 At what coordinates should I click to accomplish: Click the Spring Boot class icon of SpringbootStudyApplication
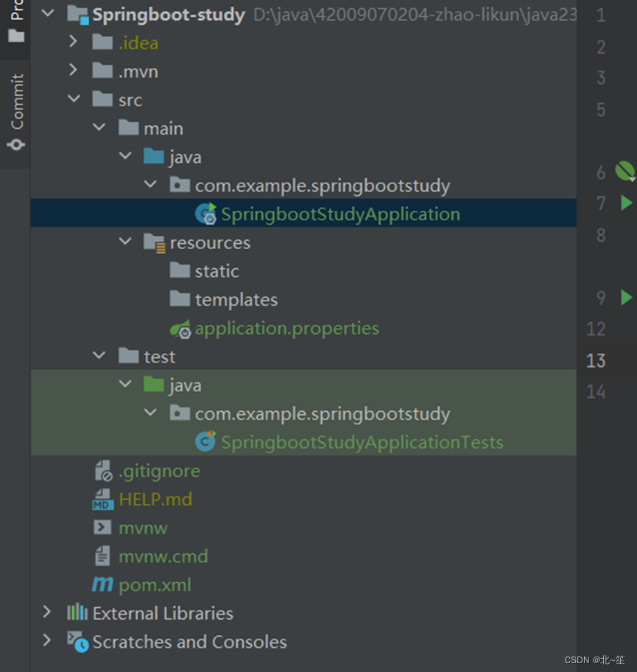point(205,214)
